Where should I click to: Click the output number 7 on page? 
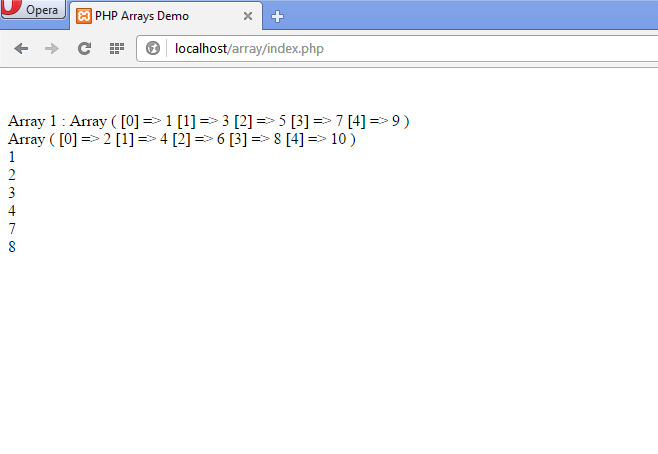(12, 229)
